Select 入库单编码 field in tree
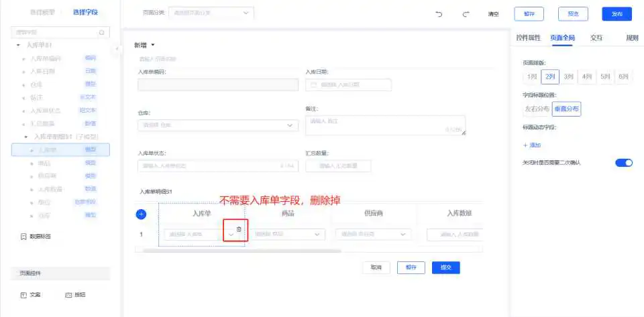The image size is (644, 317). (60, 58)
